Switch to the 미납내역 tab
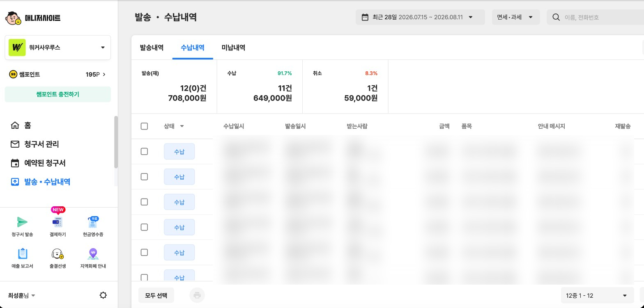644x308 pixels. click(x=233, y=48)
